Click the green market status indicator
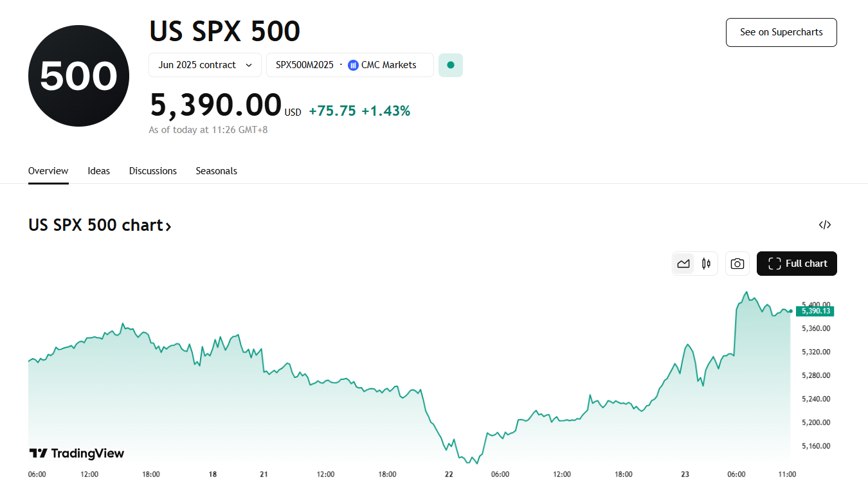868x495 pixels. tap(451, 65)
